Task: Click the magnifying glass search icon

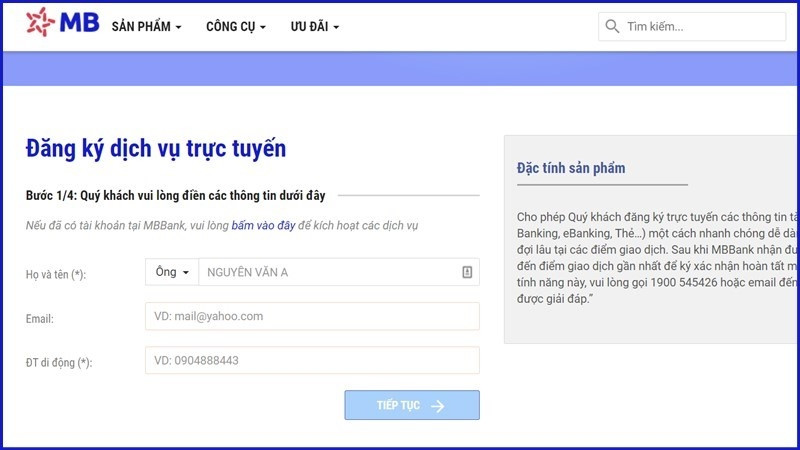Action: click(612, 27)
